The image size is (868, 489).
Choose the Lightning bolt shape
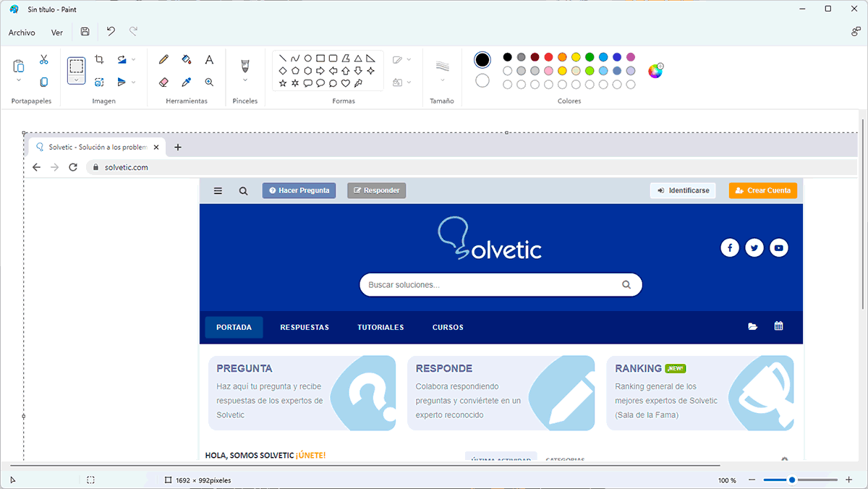(x=358, y=83)
